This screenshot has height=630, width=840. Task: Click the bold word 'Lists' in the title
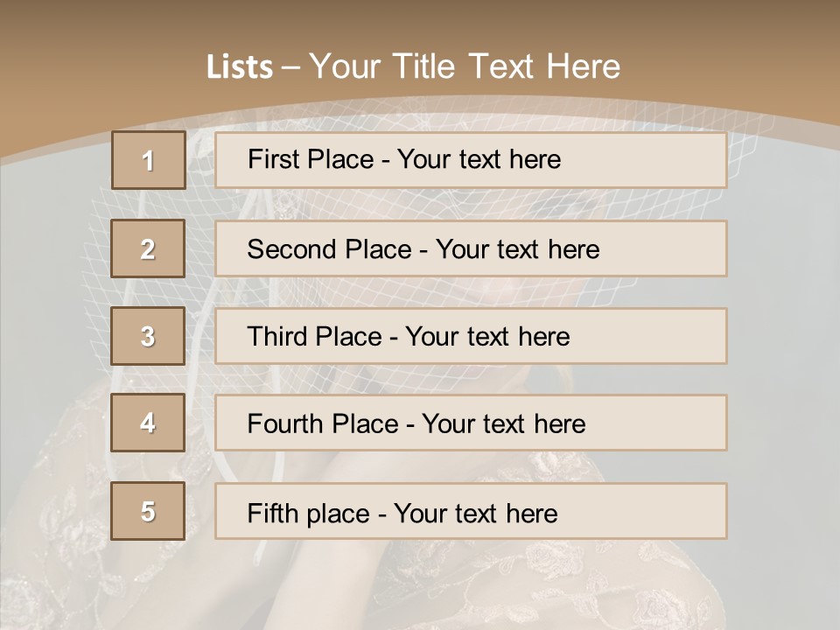pyautogui.click(x=240, y=67)
